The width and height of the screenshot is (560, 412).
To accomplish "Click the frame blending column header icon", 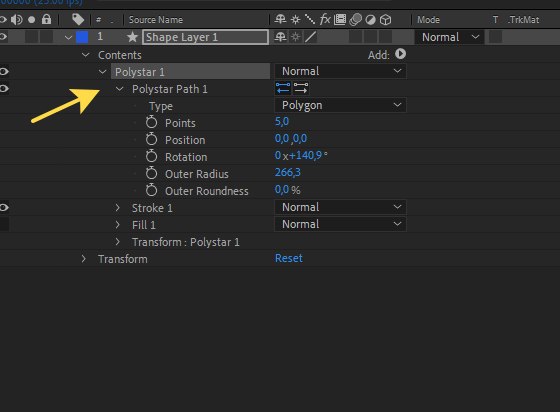I will (x=340, y=19).
